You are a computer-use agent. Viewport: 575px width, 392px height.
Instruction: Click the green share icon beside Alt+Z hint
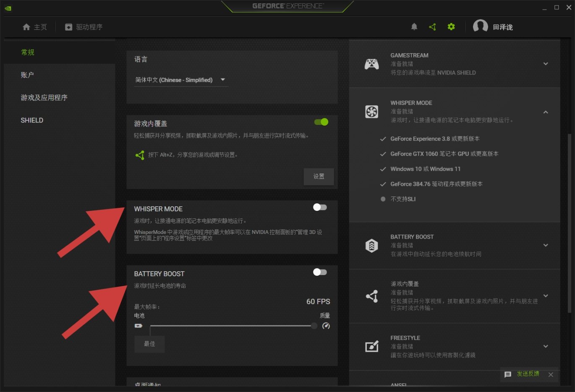point(140,155)
